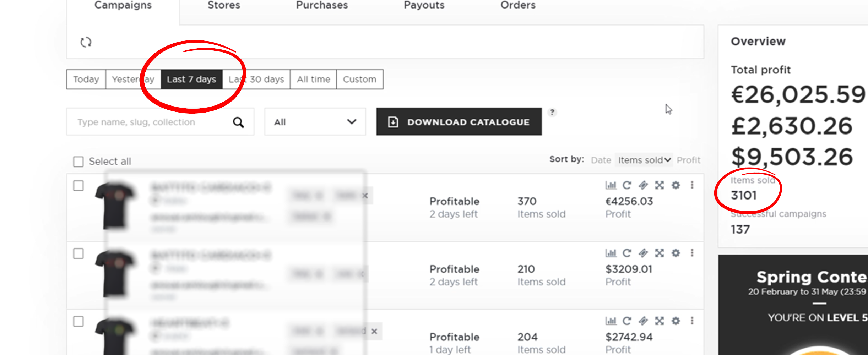Click relaunch icon on $3209.01 campaign
The height and width of the screenshot is (355, 868).
627,253
